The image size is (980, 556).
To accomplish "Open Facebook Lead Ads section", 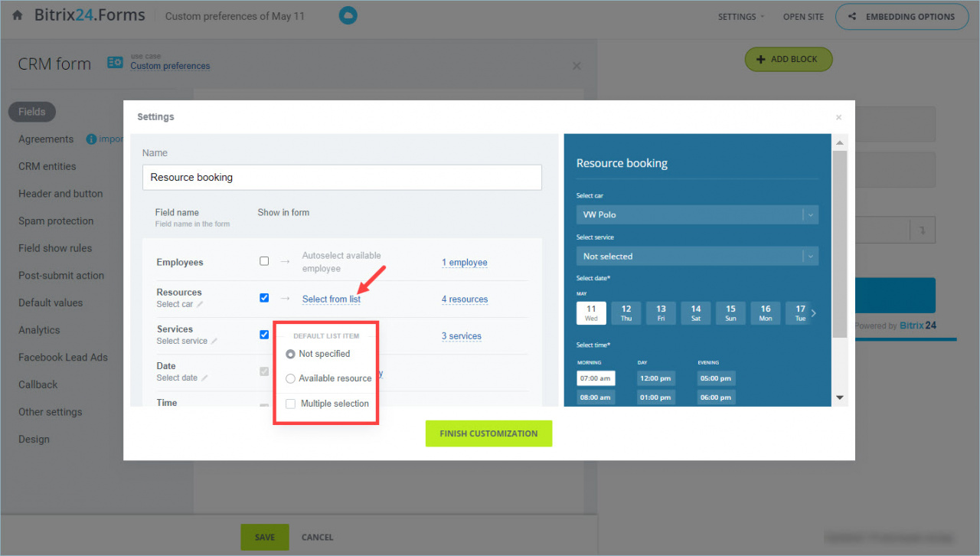I will point(63,358).
